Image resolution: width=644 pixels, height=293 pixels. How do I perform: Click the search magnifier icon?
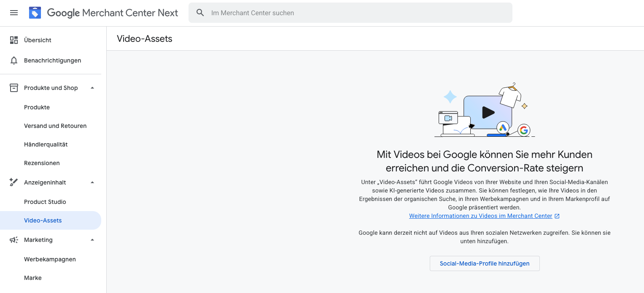[200, 13]
